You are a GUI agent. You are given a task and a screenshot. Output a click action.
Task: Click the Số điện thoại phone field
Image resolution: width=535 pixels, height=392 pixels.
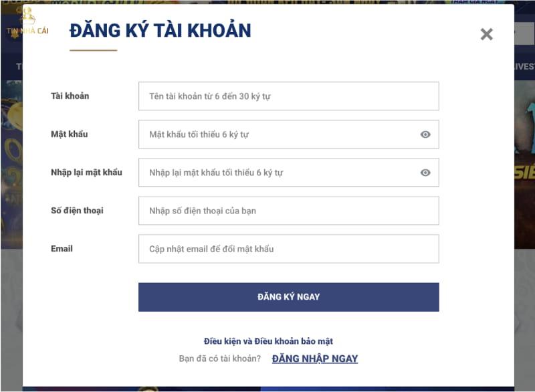288,211
